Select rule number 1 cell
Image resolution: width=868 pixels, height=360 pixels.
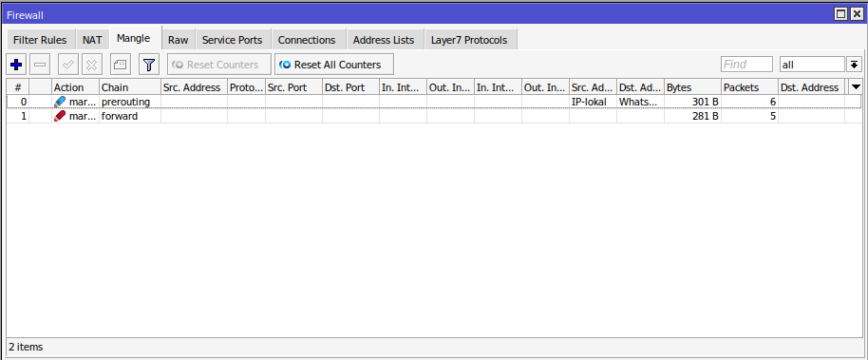coord(18,116)
